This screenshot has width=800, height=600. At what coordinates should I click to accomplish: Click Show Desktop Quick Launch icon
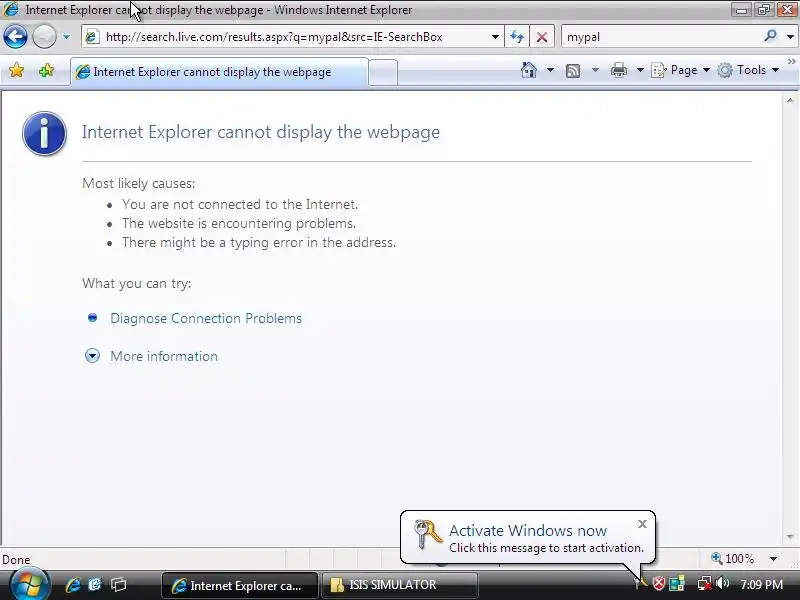pyautogui.click(x=118, y=585)
